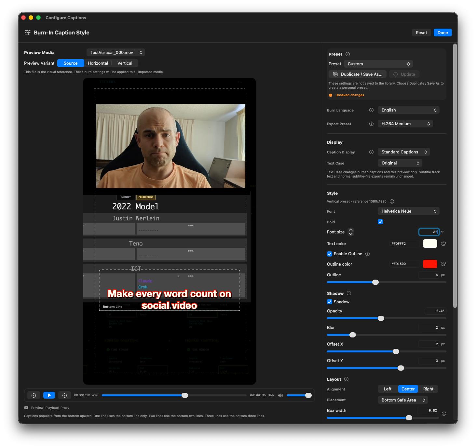Set alignment to Center
This screenshot has height=448, width=476.
click(x=408, y=389)
